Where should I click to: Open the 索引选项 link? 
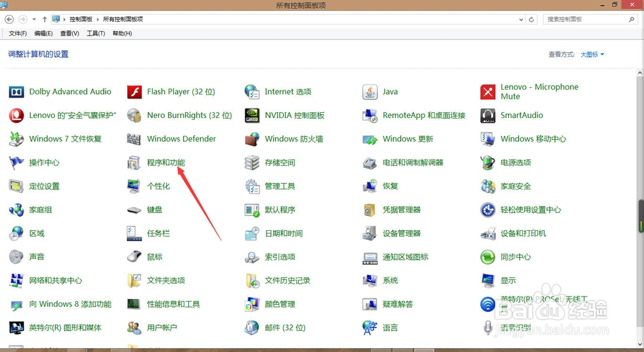click(280, 257)
